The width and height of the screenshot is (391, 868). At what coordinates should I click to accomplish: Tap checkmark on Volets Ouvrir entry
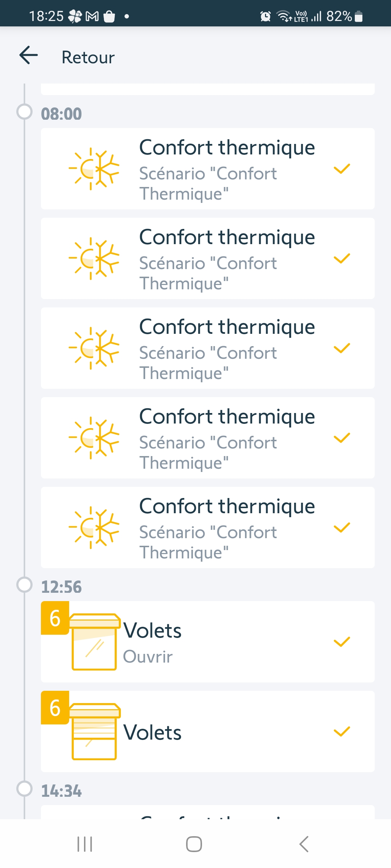(x=341, y=642)
